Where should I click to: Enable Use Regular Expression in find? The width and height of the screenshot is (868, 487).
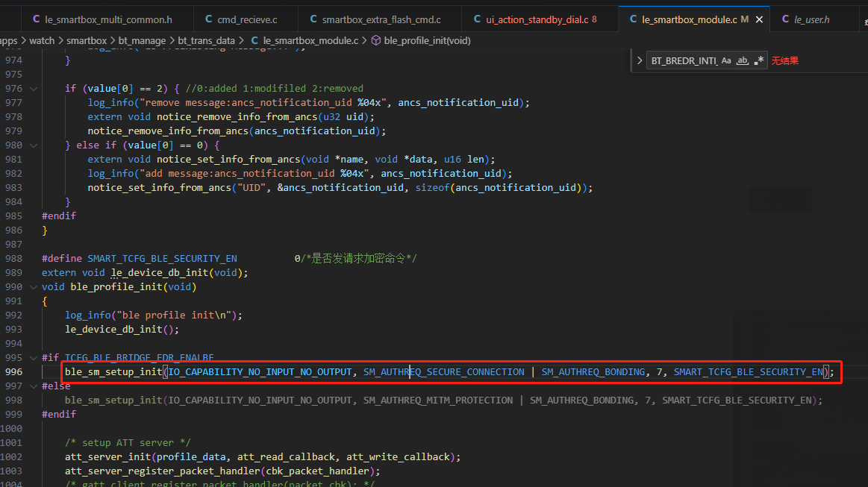[759, 61]
